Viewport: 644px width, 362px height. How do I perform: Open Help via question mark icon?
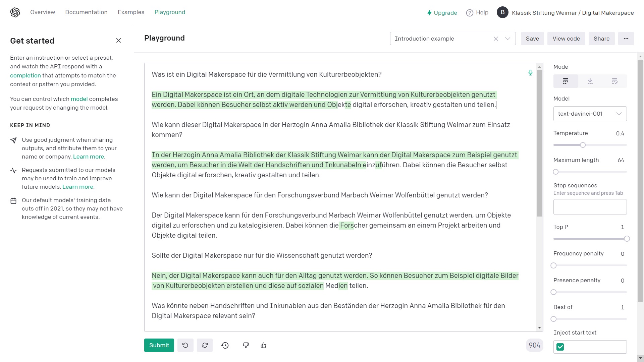(470, 13)
